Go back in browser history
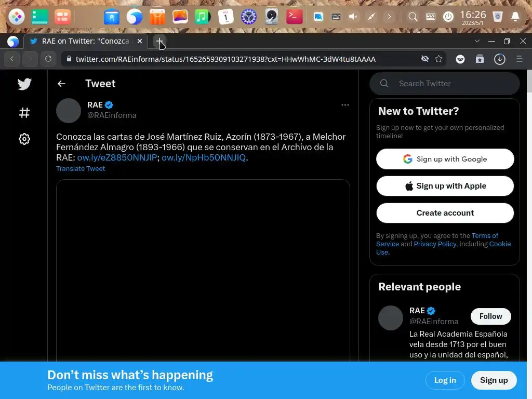This screenshot has width=532, height=399. [12, 59]
